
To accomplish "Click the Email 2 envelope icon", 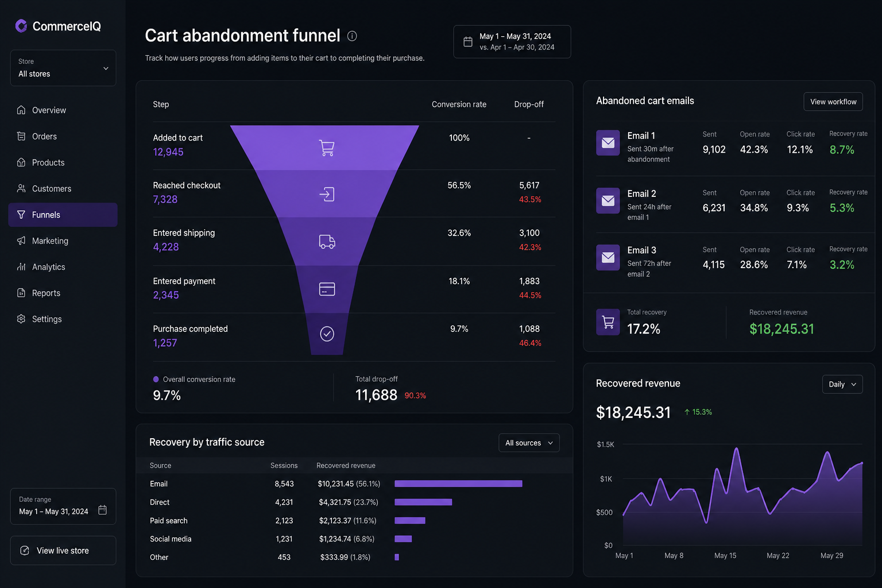I will 608,201.
